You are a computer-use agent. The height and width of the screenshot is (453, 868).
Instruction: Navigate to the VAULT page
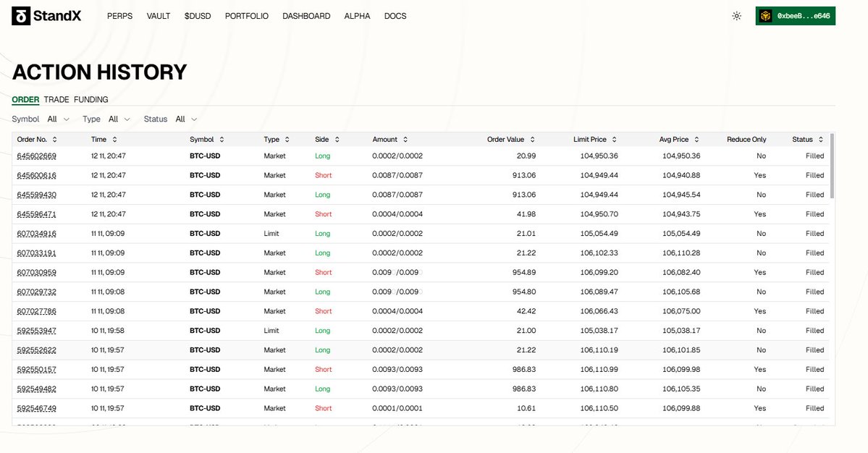(x=158, y=15)
